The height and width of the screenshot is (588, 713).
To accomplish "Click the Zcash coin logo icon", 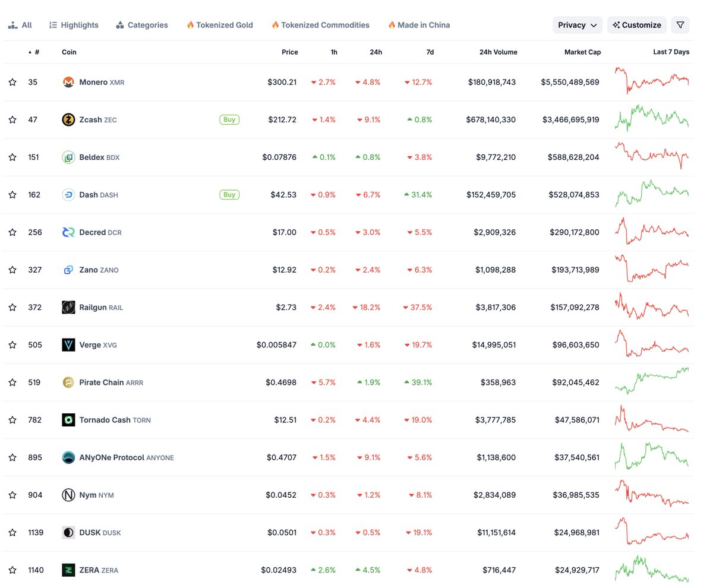I will tap(68, 119).
